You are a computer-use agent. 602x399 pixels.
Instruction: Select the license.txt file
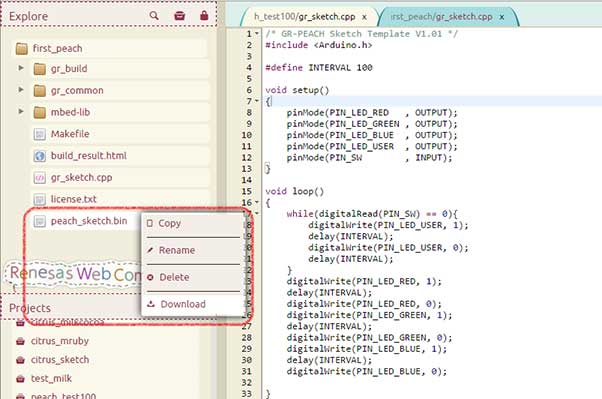pyautogui.click(x=73, y=199)
